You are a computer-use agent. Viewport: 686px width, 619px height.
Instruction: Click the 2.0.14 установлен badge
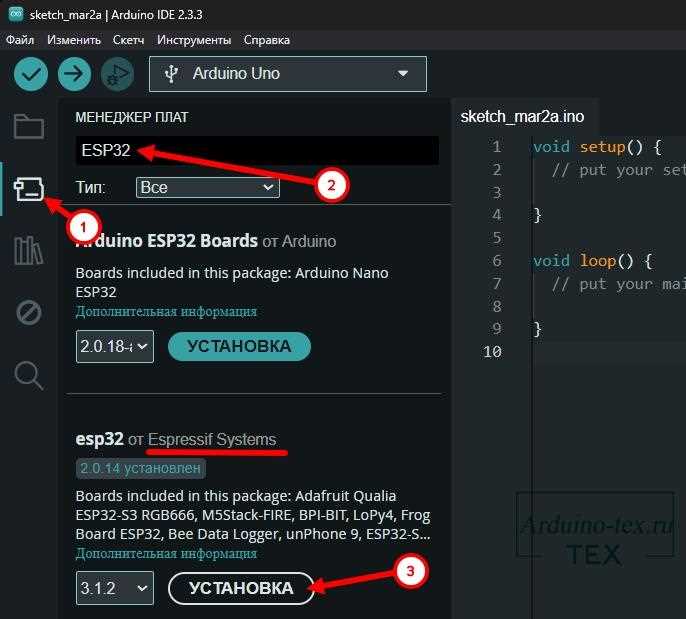(140, 469)
